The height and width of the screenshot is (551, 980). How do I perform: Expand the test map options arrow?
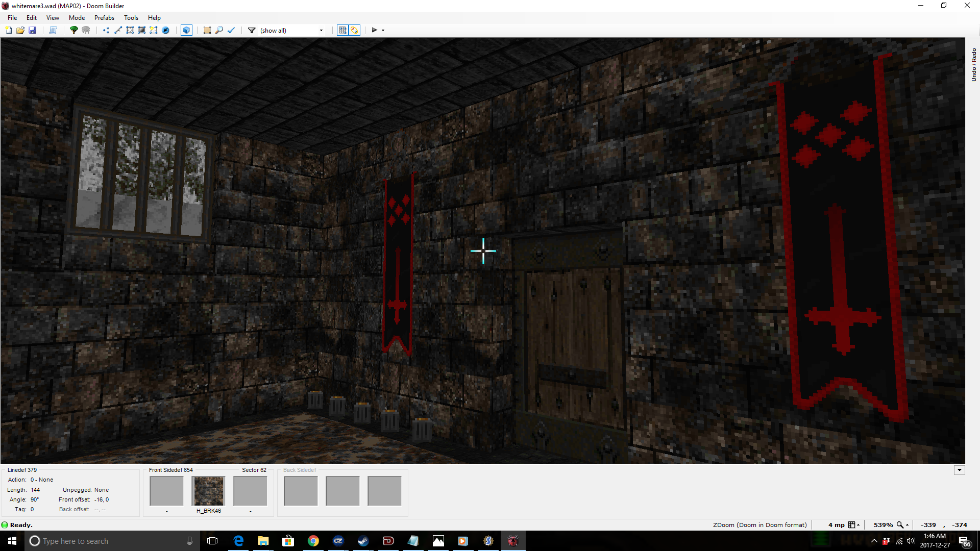[x=383, y=30]
